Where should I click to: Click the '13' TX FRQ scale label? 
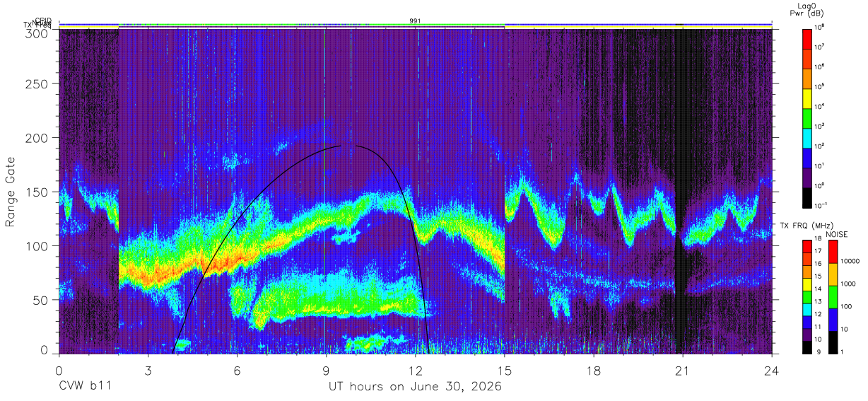pos(819,303)
